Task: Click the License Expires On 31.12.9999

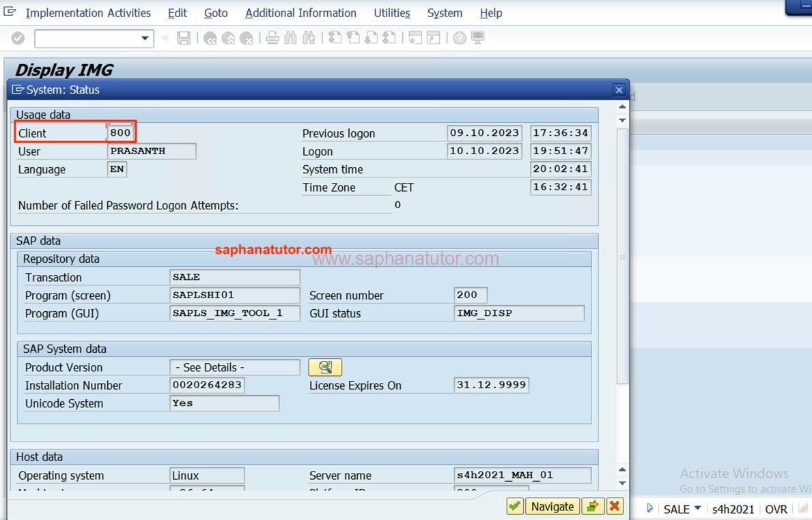Action: [492, 385]
